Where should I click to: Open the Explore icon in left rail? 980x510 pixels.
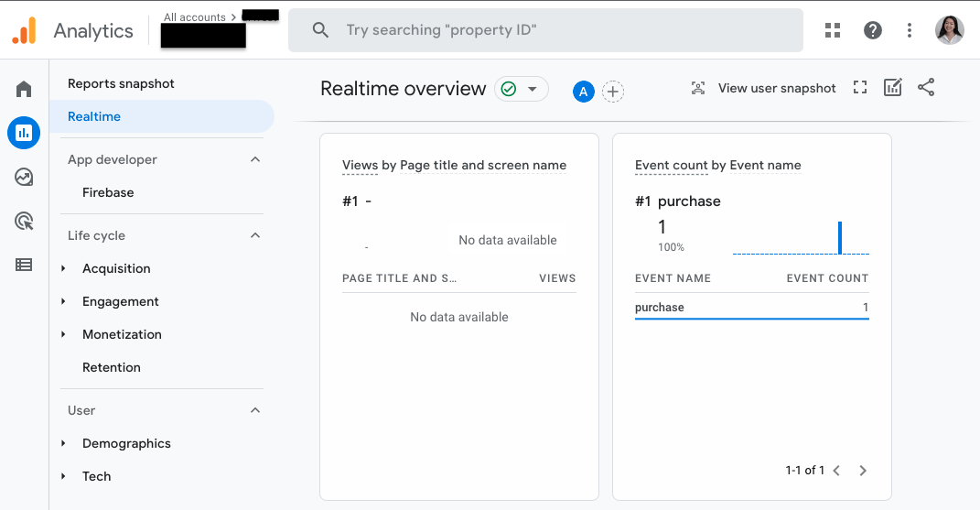tap(24, 177)
